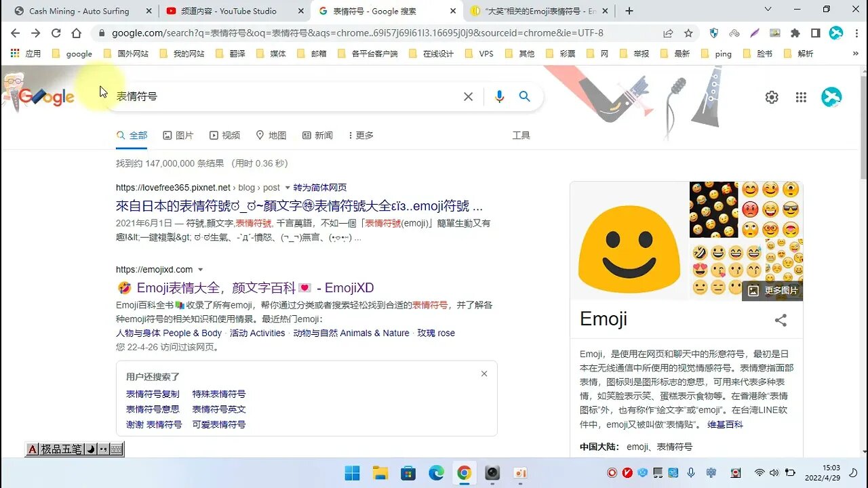This screenshot has height=488, width=868.
Task: Start a voice search with microphone
Action: pyautogui.click(x=500, y=97)
